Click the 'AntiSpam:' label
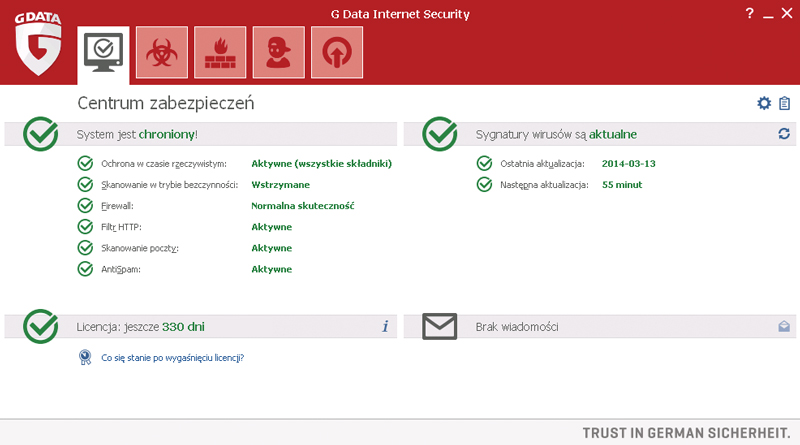Viewport: 800px width, 445px height. pyautogui.click(x=120, y=269)
